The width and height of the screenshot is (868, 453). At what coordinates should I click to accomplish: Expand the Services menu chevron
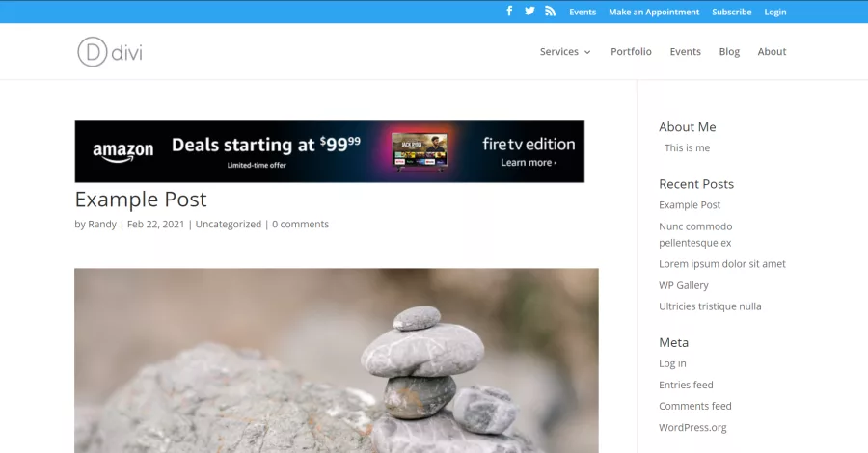pos(587,52)
